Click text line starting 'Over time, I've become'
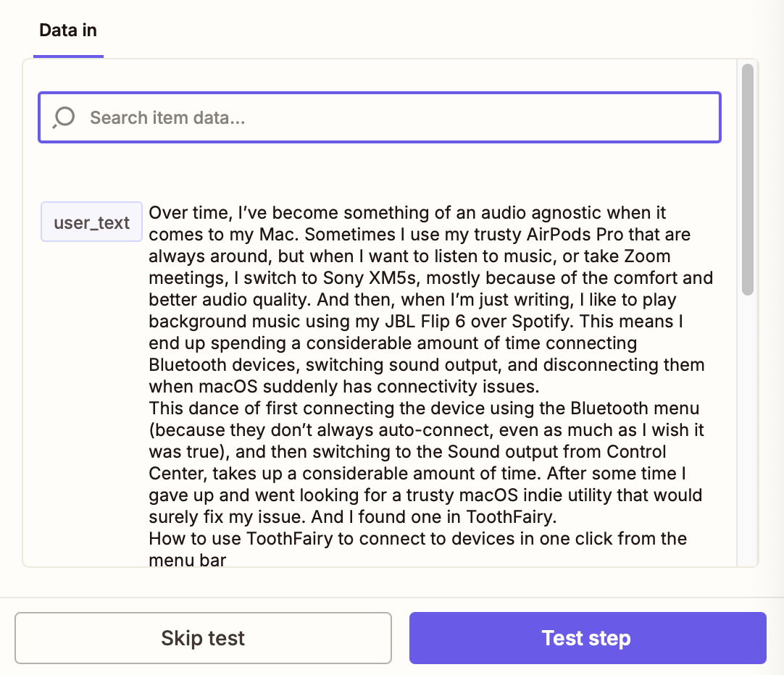This screenshot has width=784, height=675. [407, 213]
